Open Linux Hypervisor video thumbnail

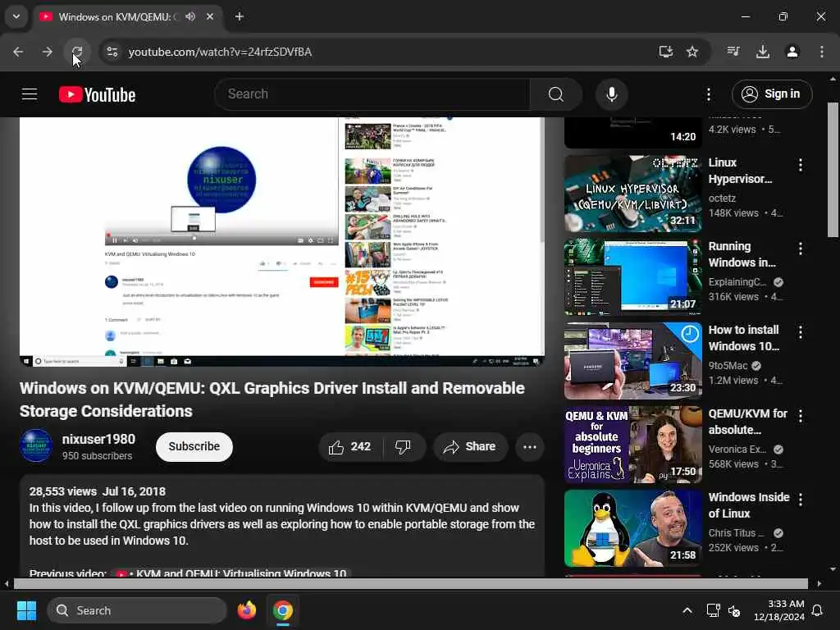point(632,194)
